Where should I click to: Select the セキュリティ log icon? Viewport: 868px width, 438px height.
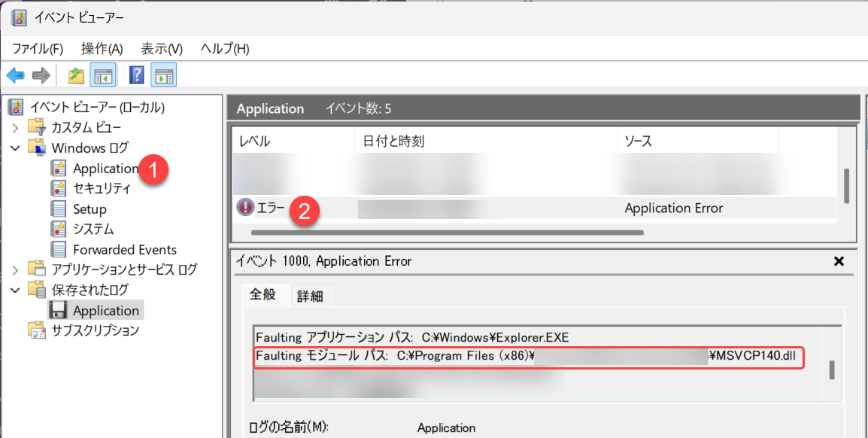[58, 188]
